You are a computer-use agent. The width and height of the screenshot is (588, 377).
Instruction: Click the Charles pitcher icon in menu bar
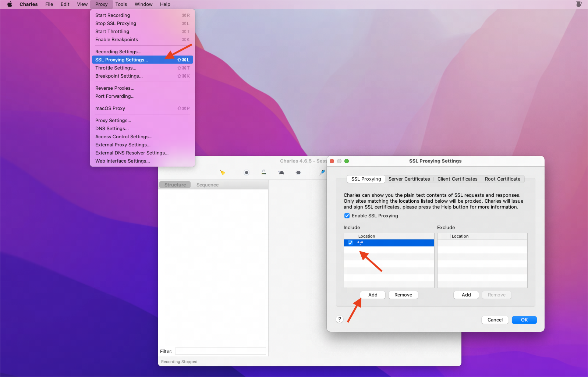pyautogui.click(x=579, y=4)
